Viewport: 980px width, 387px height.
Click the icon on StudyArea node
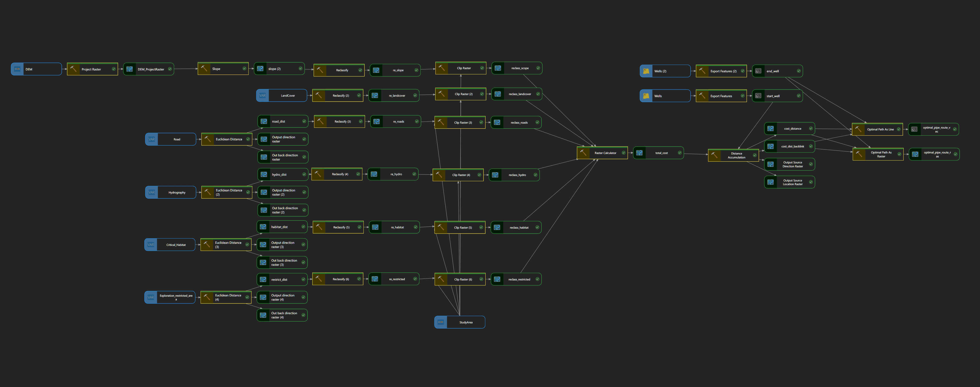click(x=441, y=322)
